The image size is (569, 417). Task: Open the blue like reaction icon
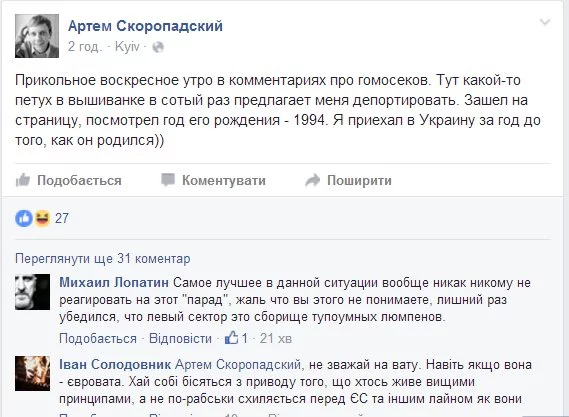[x=24, y=218]
